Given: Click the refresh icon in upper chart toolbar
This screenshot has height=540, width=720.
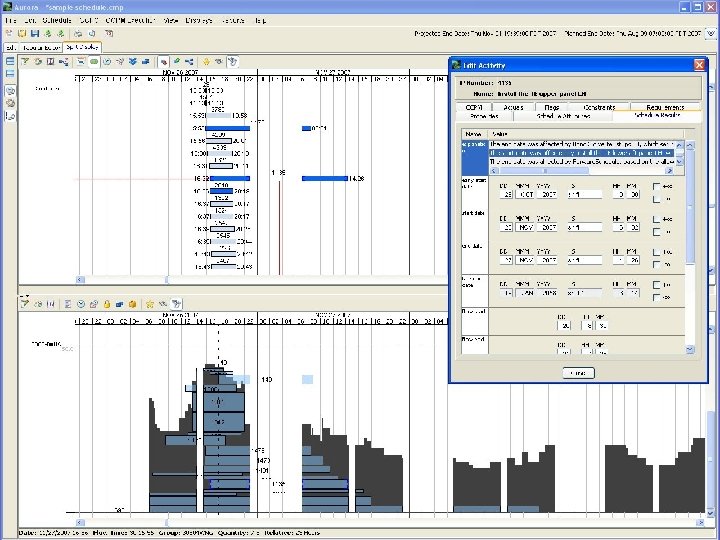Looking at the screenshot, I should pyautogui.click(x=38, y=62).
